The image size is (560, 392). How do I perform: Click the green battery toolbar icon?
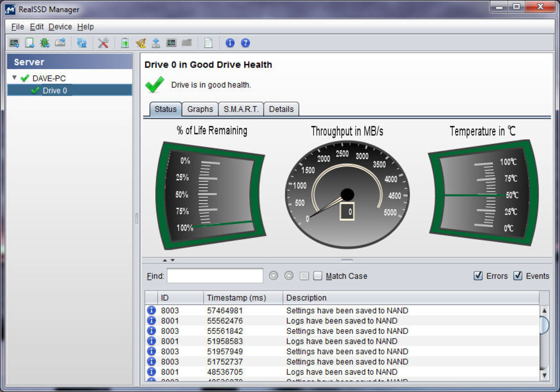click(x=125, y=43)
